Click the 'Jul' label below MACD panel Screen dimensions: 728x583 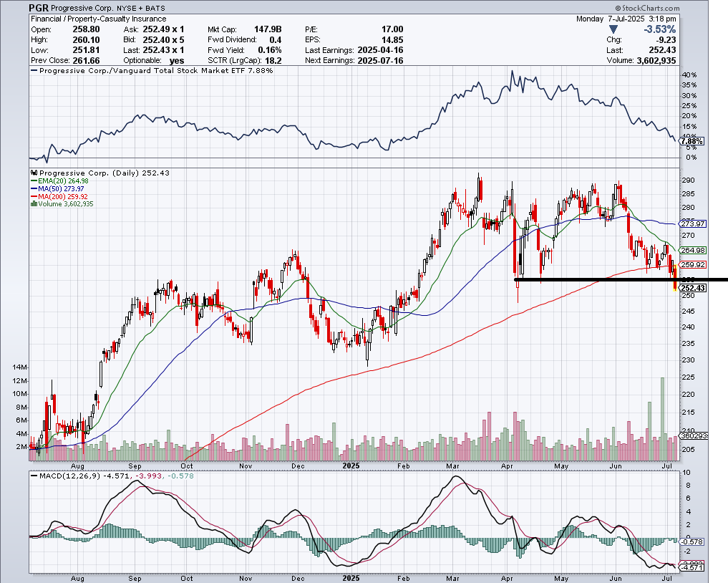667,579
